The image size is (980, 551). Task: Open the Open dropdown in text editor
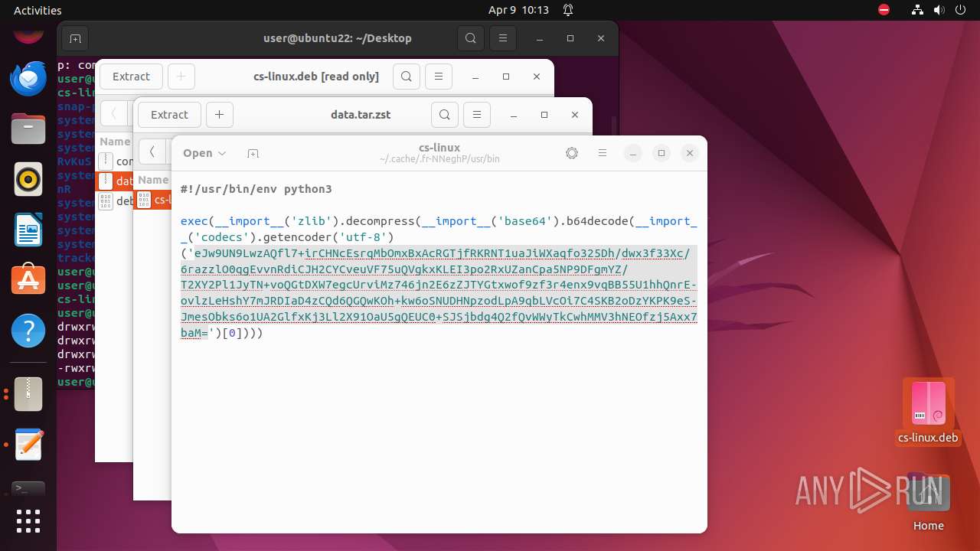pos(204,153)
